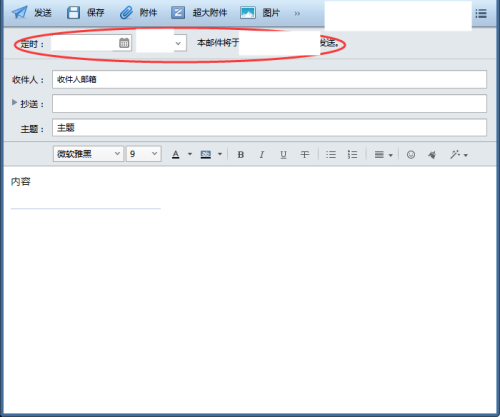Click the Save floppy disk icon
Image resolution: width=500 pixels, height=417 pixels.
(x=73, y=13)
